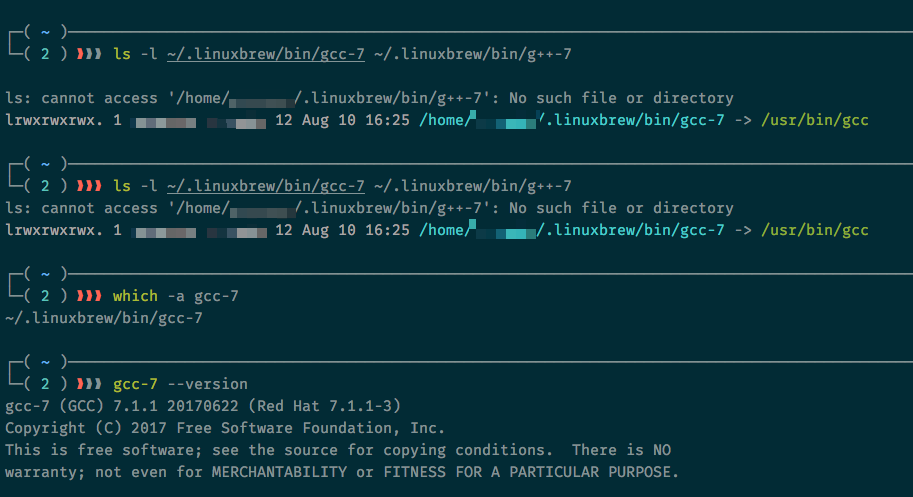Click the red arrows of the second ls prompt

click(x=89, y=186)
